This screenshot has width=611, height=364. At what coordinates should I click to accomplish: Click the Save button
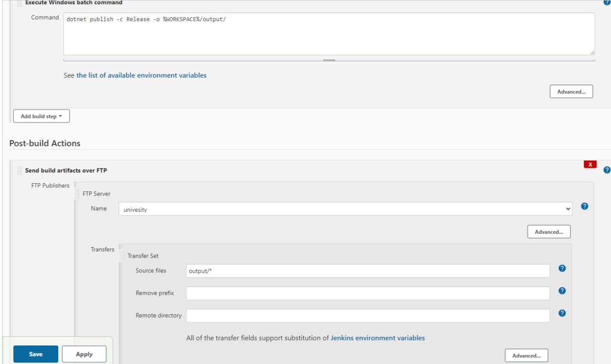pyautogui.click(x=36, y=354)
